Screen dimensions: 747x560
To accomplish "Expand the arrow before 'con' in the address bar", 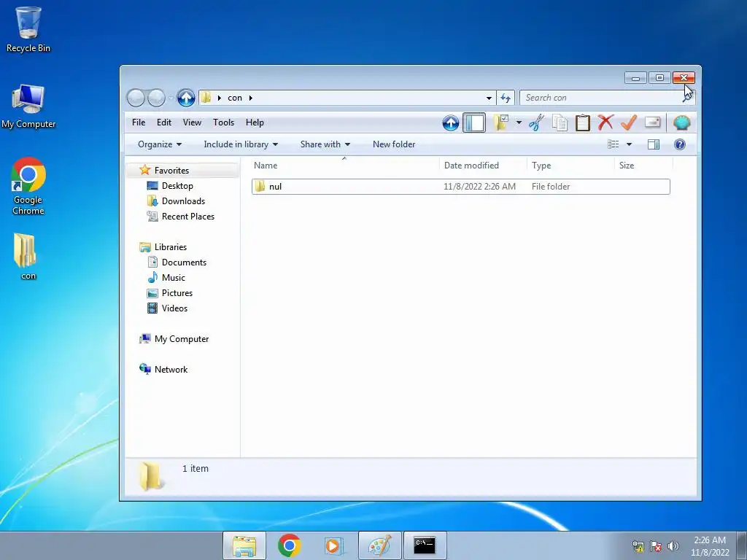I will coord(219,98).
